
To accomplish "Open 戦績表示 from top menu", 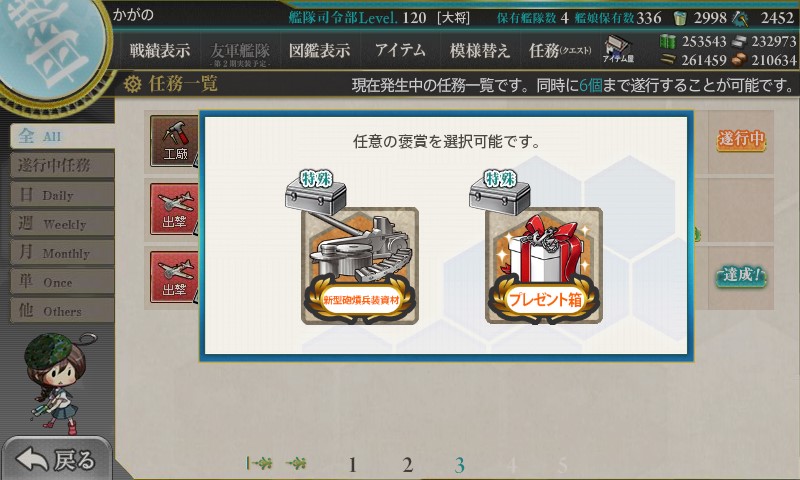I will coord(160,50).
